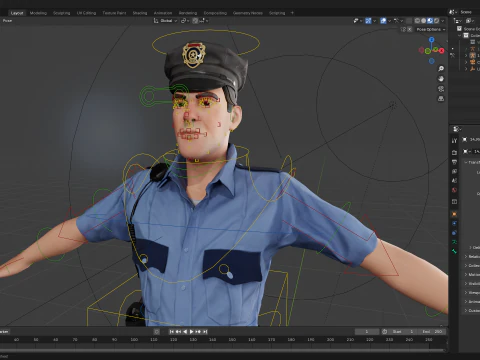Click the red X axis gizmo handle
Viewport: 480px width, 360px height.
tap(442, 51)
